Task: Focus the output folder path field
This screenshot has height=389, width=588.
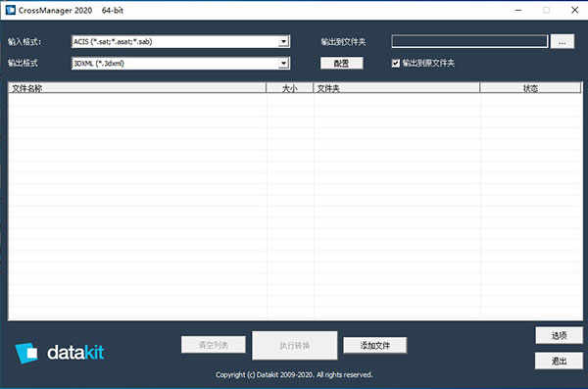Action: point(469,41)
